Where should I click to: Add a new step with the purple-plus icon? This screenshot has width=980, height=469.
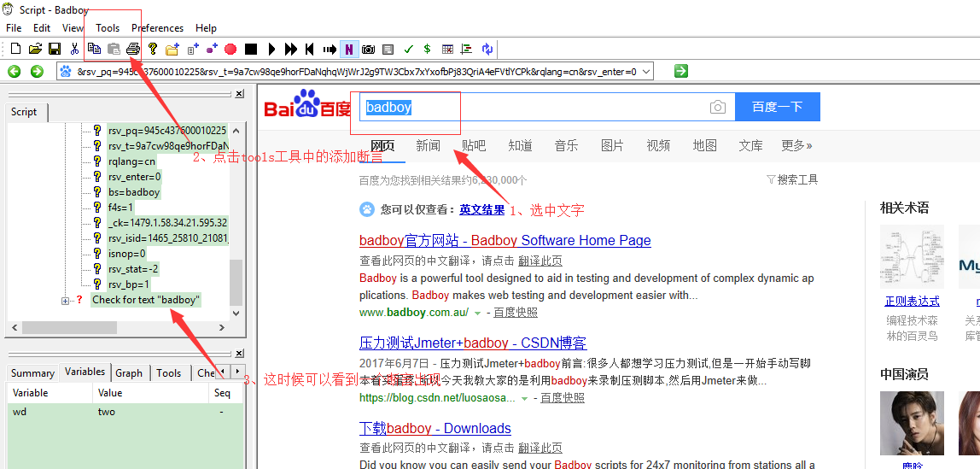point(212,49)
